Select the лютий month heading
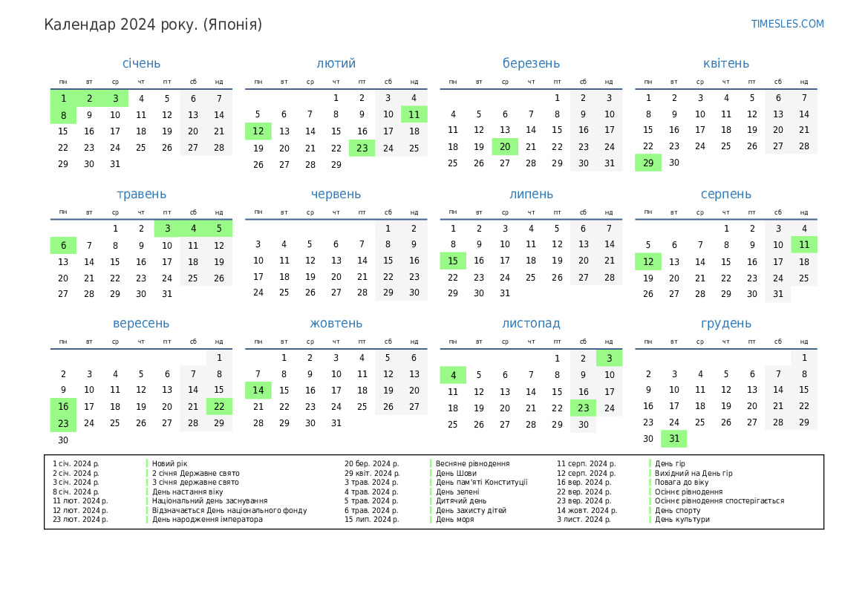Viewport: 868px width, 614px height. pos(336,64)
